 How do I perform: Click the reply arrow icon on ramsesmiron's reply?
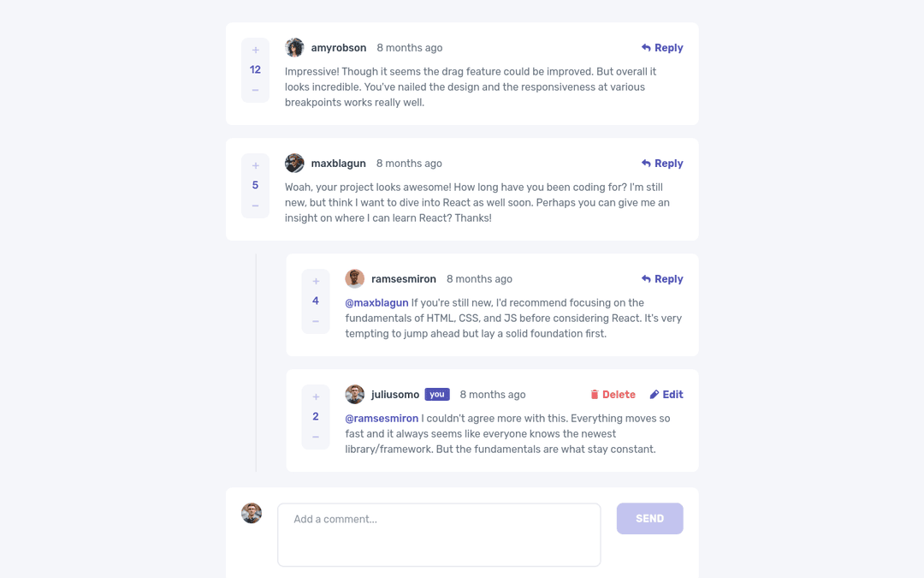point(646,278)
